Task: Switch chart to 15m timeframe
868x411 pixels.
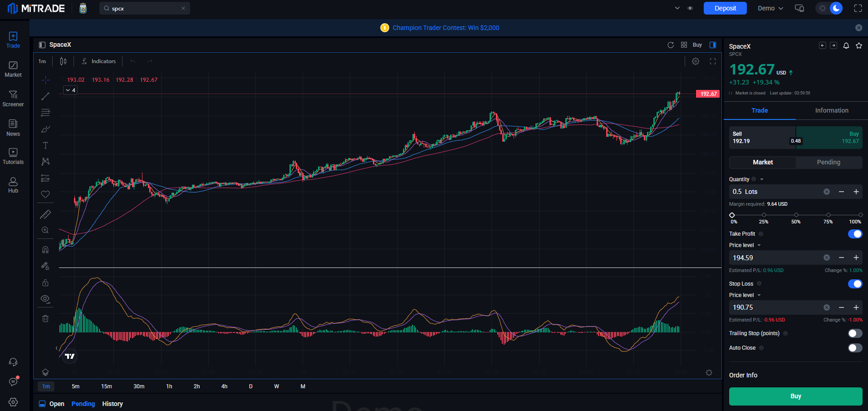Action: click(107, 386)
